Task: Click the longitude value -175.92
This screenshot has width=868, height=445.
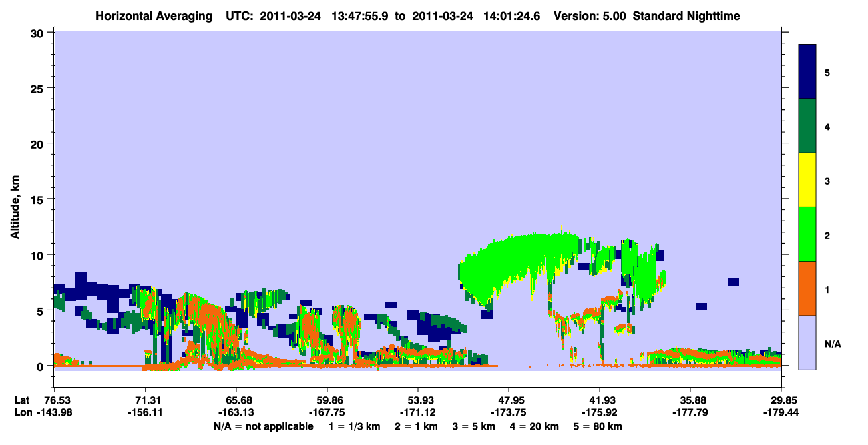Action: pos(600,412)
